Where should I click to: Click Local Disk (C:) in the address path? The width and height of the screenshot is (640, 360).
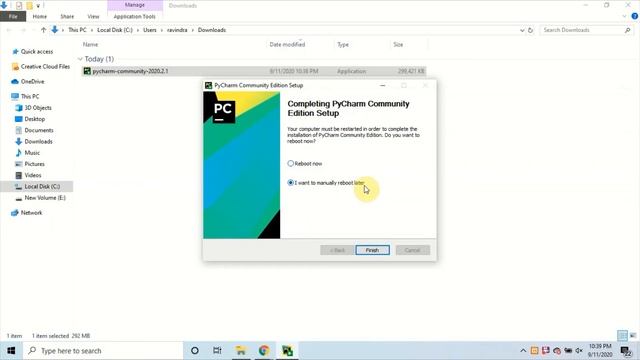(115, 30)
